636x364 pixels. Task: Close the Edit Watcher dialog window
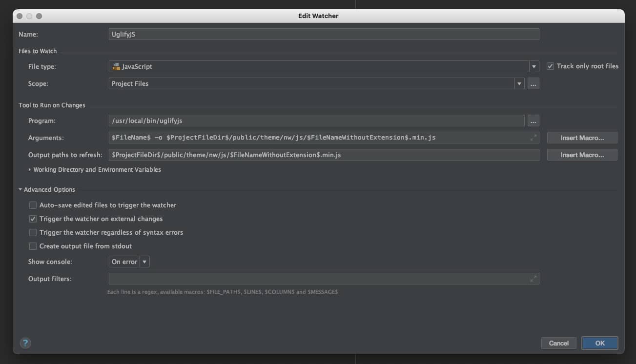point(20,16)
